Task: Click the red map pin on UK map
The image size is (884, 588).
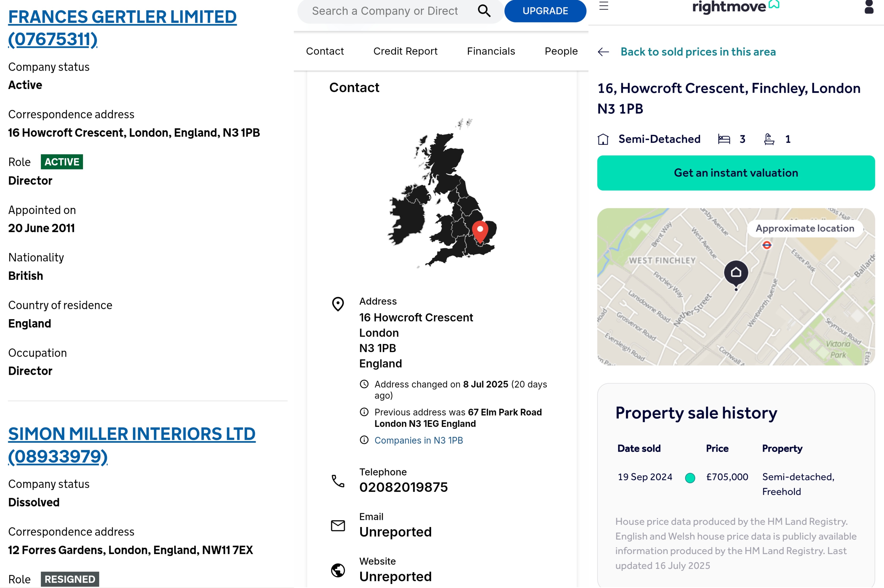Action: pyautogui.click(x=480, y=232)
